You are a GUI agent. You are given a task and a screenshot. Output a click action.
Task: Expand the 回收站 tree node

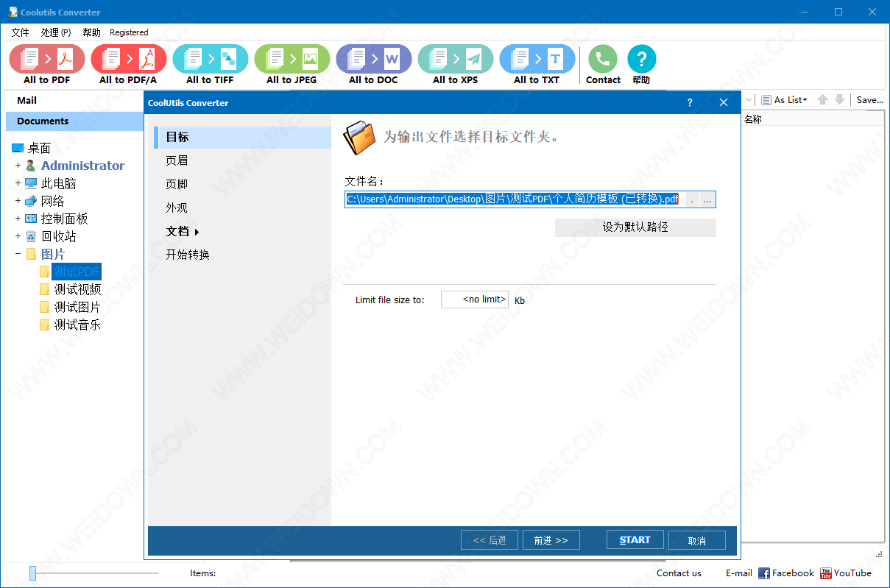pyautogui.click(x=18, y=236)
